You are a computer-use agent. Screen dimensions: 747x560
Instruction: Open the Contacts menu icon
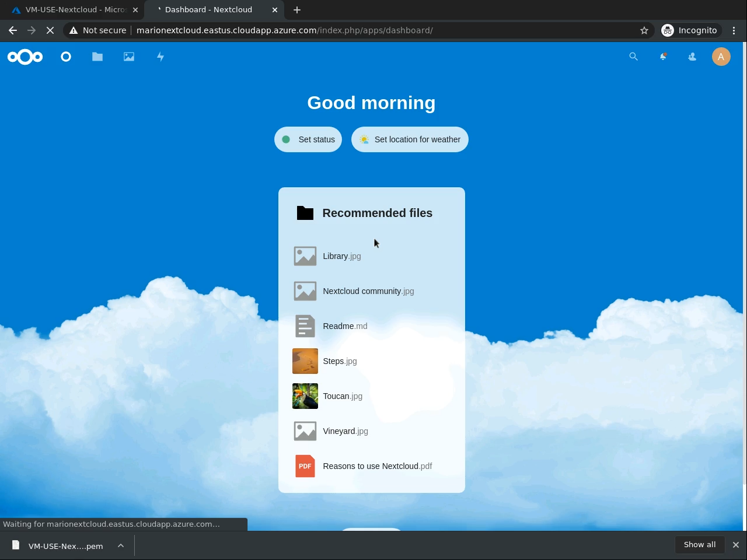coord(692,57)
